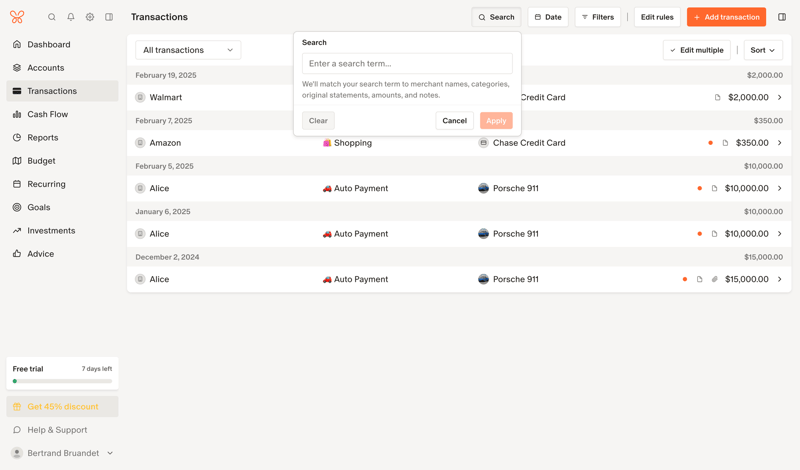The width and height of the screenshot is (800, 470).
Task: Click the Monarch butterfly logo
Action: (17, 17)
